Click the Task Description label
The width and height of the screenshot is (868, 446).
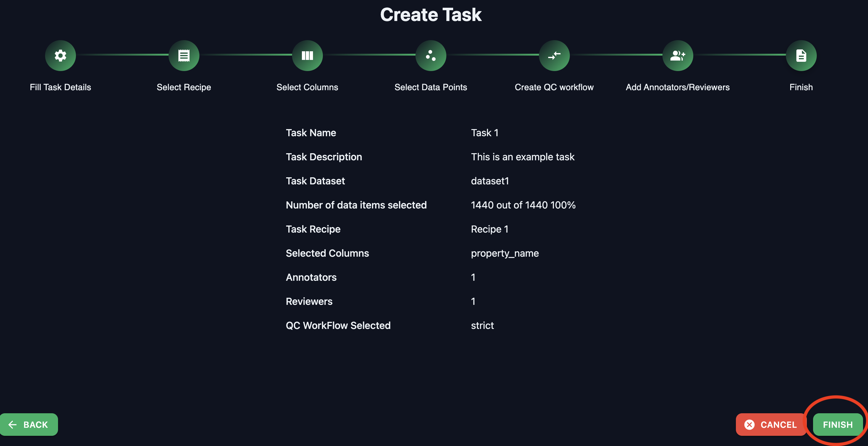tap(324, 157)
